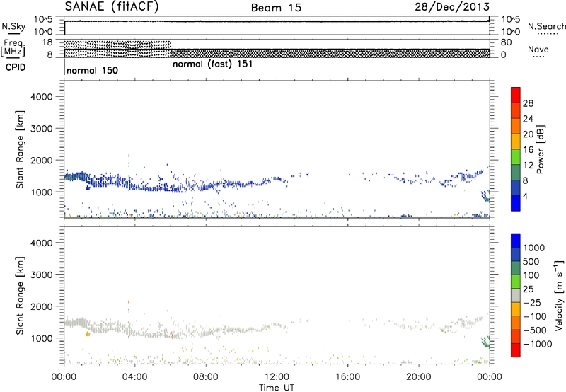Pick the light green Power segment between 12 and 16
Image resolution: width=566 pixels, height=392 pixels.
coord(516,156)
